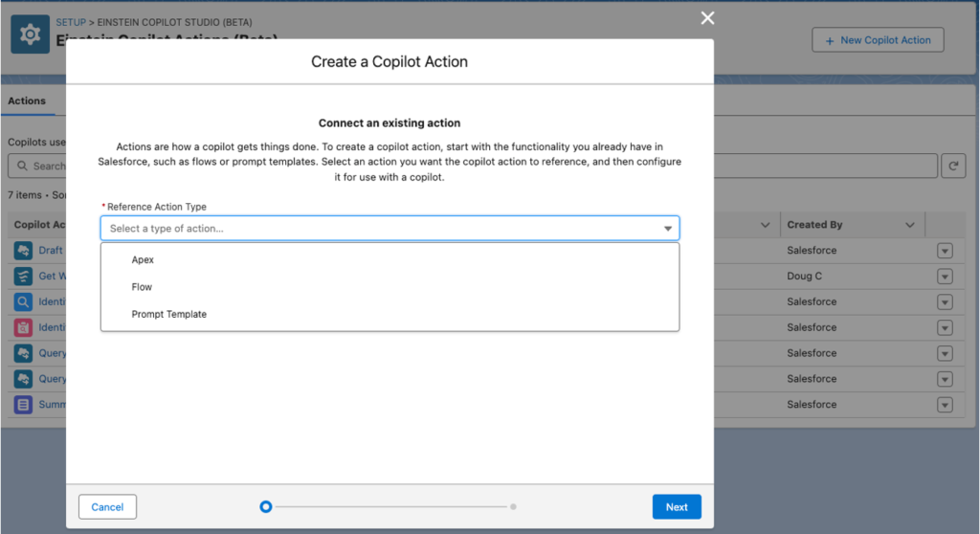
Task: Click the pink icon in second Identi row
Action: point(23,327)
